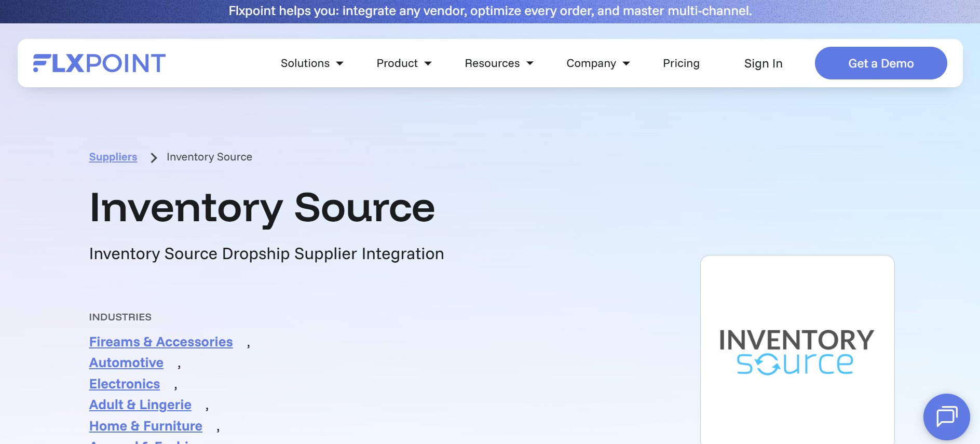Viewport: 980px width, 444px height.
Task: Open the Home & Furniture industry link
Action: [x=146, y=426]
